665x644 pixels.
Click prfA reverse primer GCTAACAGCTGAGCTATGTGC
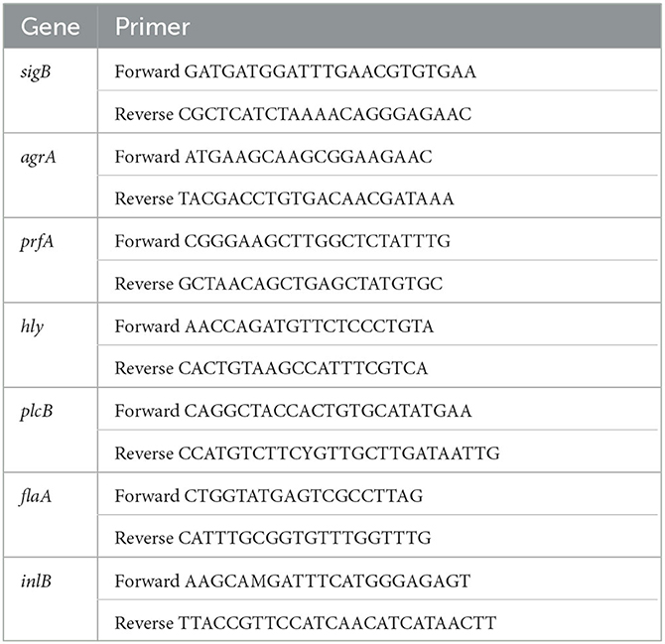click(311, 283)
